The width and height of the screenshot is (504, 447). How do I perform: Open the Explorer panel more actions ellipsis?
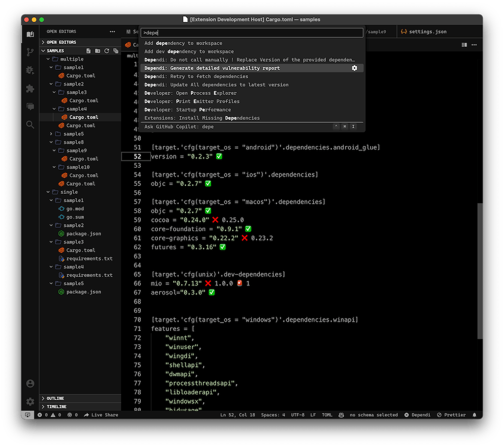pyautogui.click(x=112, y=31)
